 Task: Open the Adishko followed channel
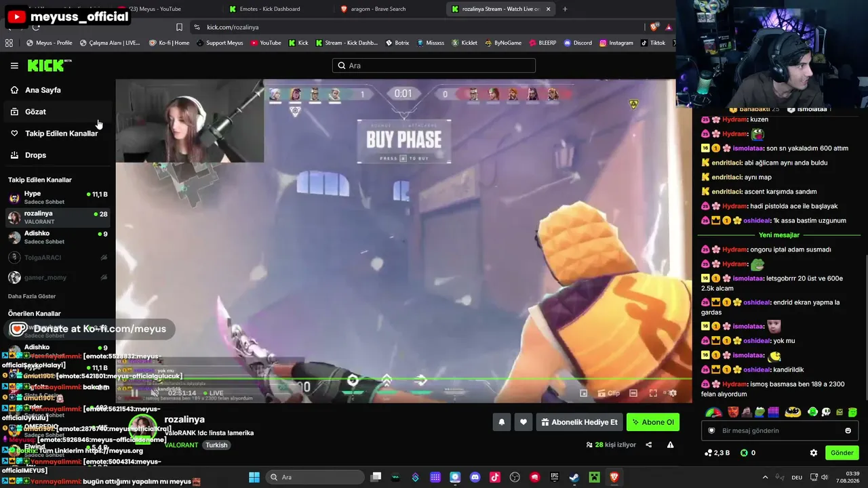pyautogui.click(x=57, y=237)
